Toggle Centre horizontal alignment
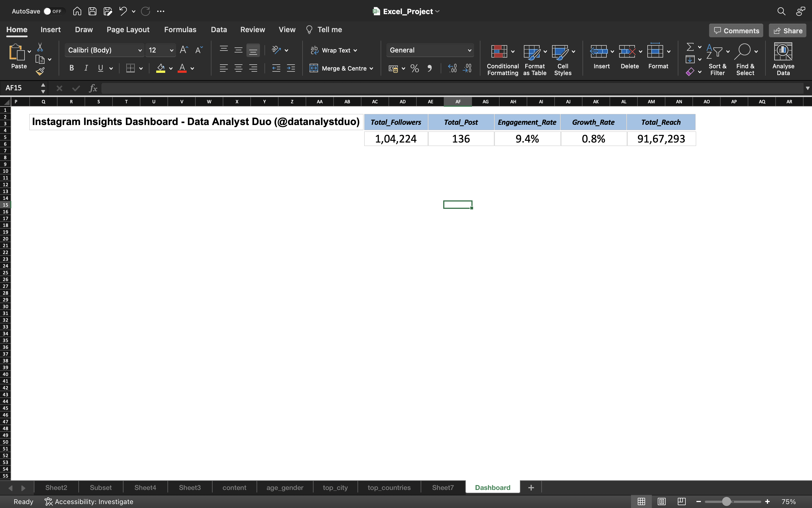 pos(238,68)
